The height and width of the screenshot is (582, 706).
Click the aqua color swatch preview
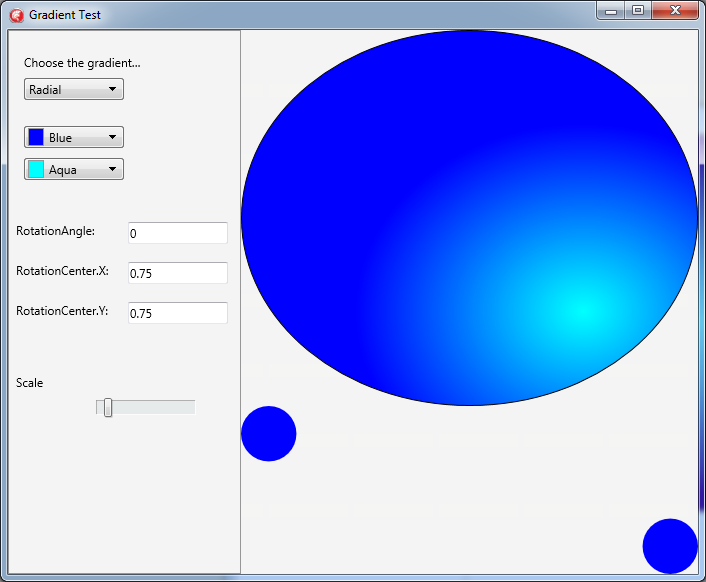pyautogui.click(x=36, y=169)
